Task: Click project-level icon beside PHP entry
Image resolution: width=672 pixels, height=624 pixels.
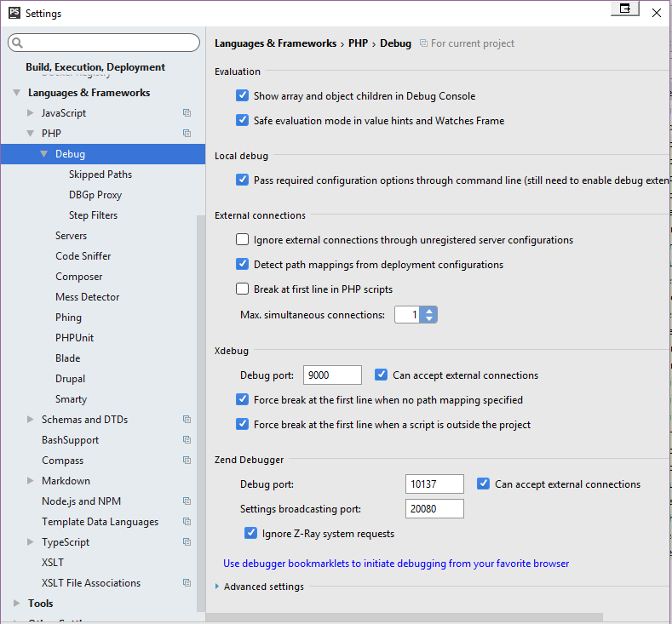Action: coord(187,134)
